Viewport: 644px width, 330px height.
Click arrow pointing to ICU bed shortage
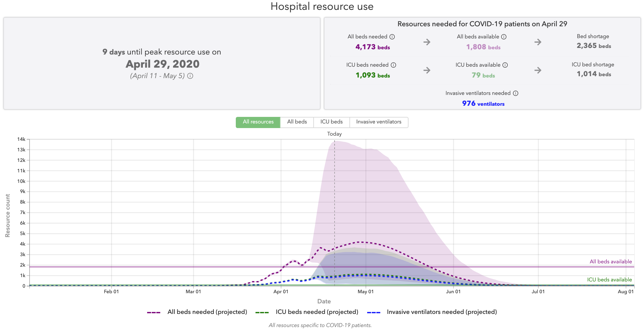coord(538,70)
